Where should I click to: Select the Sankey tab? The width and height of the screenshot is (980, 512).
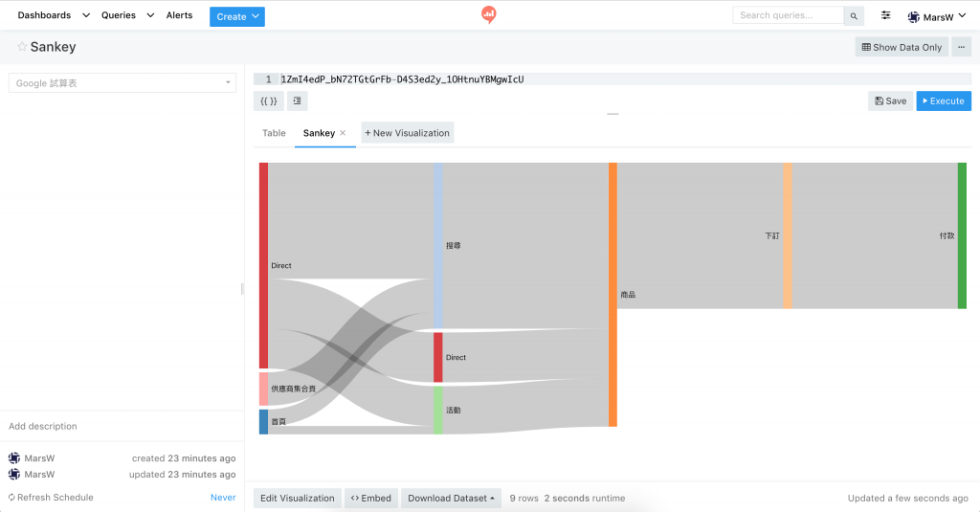click(319, 132)
